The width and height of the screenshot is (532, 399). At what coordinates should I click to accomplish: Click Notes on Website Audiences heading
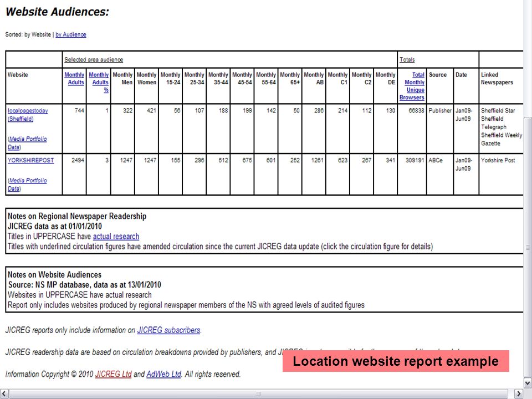[x=55, y=274]
